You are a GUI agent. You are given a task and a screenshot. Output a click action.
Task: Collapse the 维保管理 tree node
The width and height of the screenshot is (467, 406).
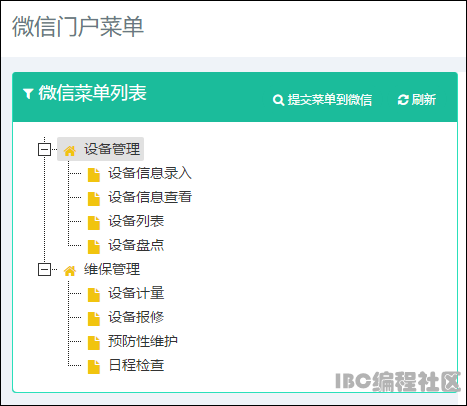[44, 269]
